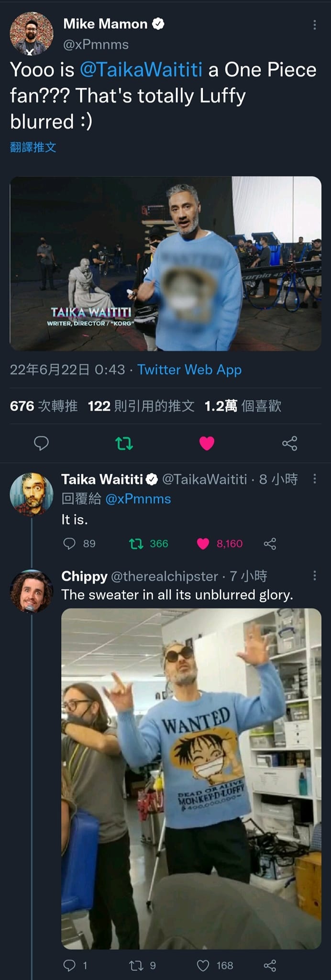Click the @TaikaWaititi mention in the tweet text
This screenshot has width=331, height=980.
(x=141, y=70)
